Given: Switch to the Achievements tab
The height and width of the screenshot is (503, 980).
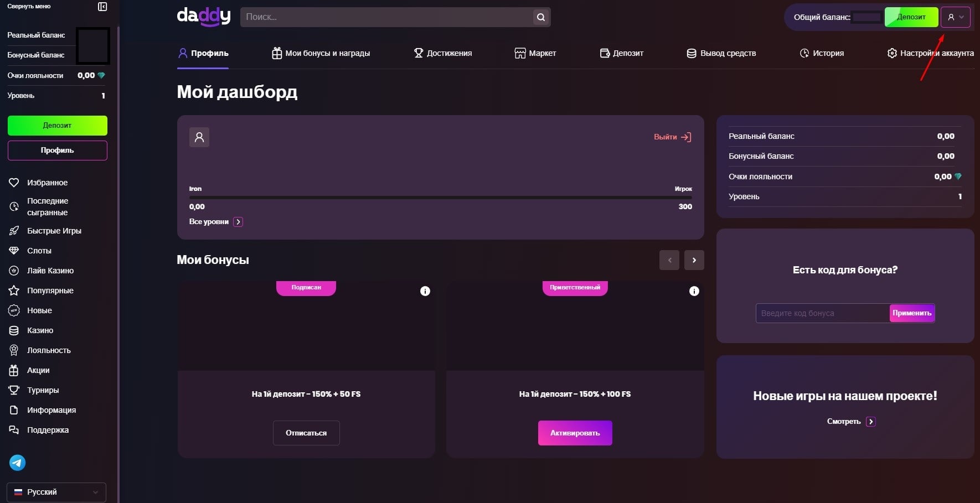Looking at the screenshot, I should (x=443, y=53).
